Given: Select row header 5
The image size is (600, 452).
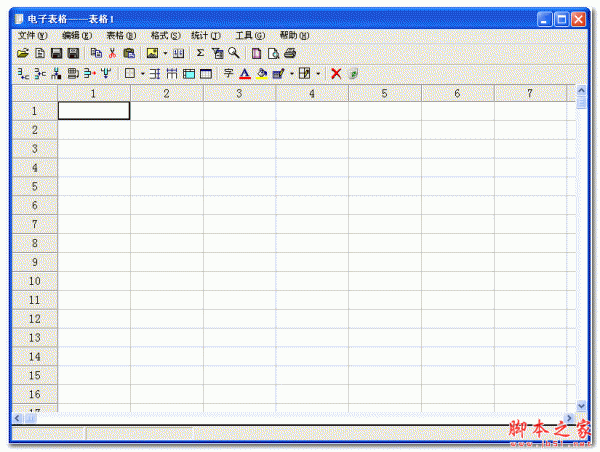Looking at the screenshot, I should [35, 186].
